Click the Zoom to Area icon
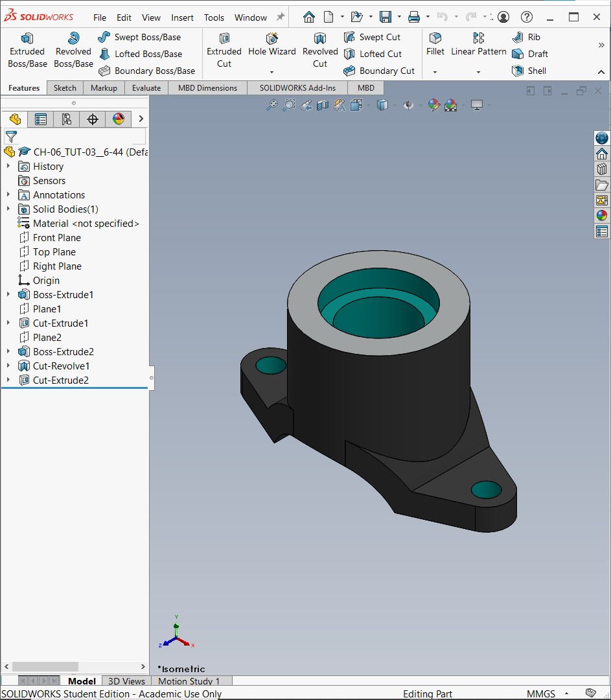 [289, 106]
